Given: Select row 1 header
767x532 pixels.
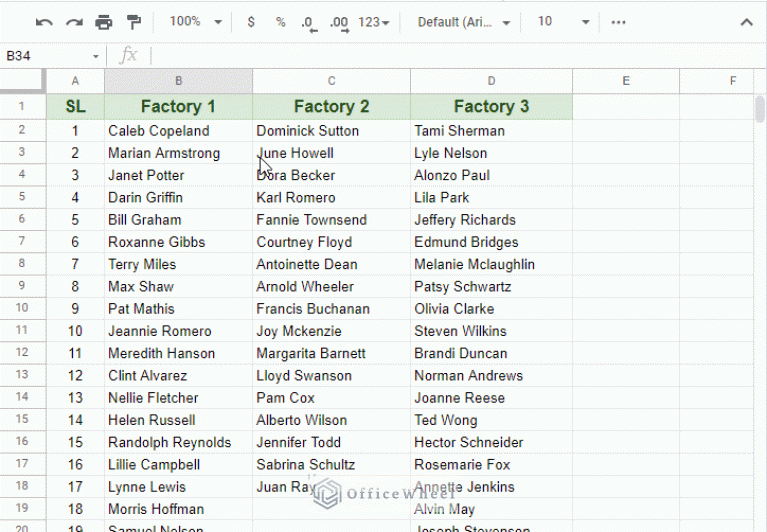Looking at the screenshot, I should (x=22, y=106).
